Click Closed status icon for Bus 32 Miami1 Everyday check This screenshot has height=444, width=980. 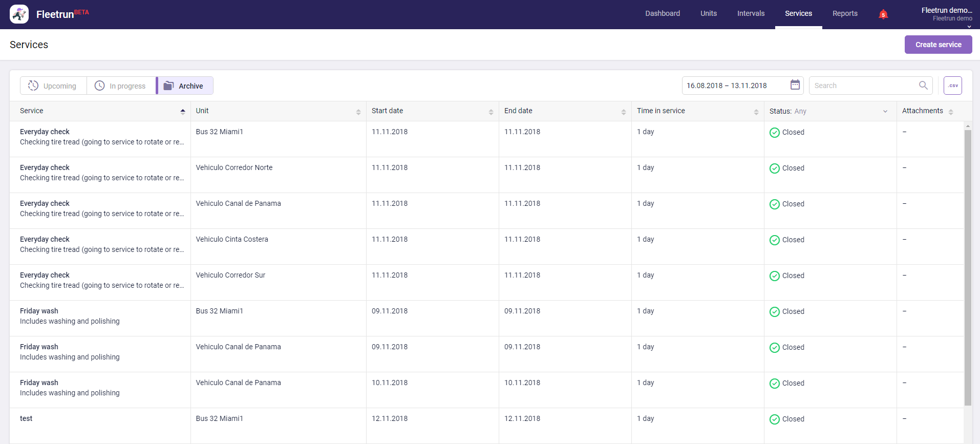coord(774,133)
